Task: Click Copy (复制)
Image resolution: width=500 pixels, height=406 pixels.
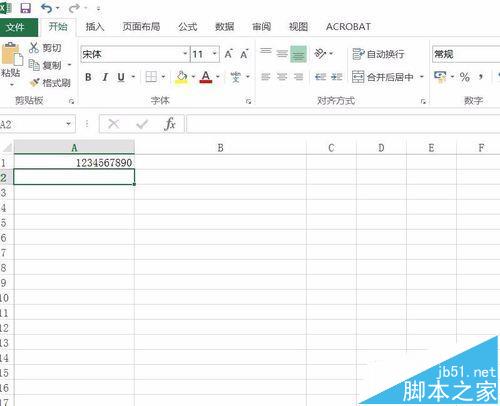Action: pyautogui.click(x=45, y=65)
